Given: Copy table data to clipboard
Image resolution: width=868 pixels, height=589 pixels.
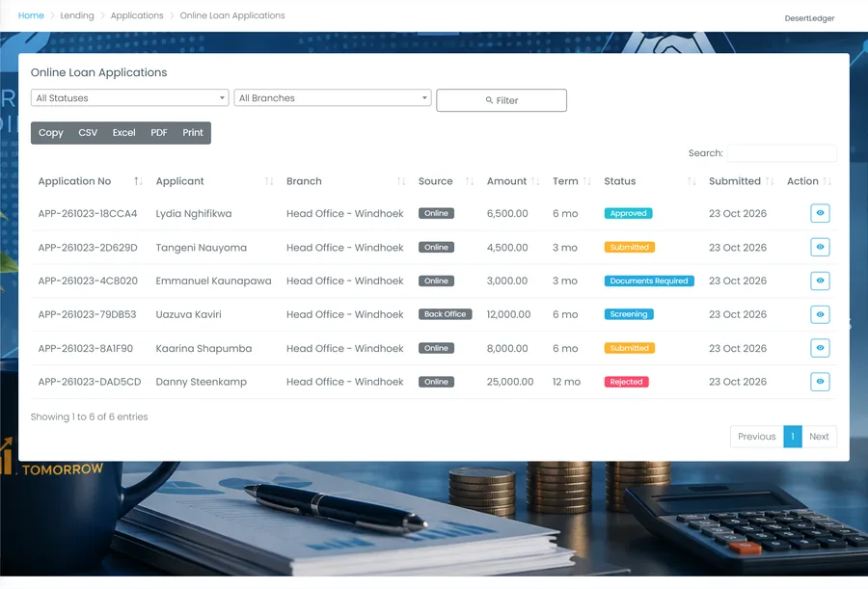Looking at the screenshot, I should (x=51, y=133).
